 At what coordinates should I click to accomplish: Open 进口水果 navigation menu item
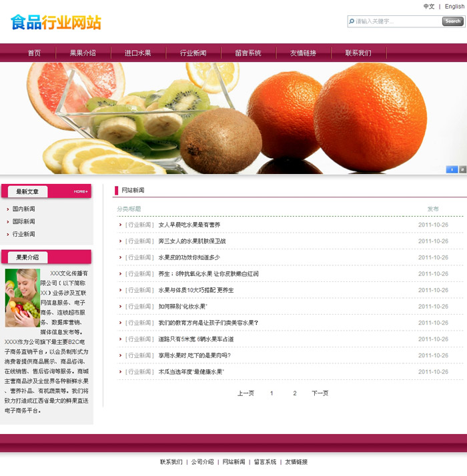coord(137,53)
